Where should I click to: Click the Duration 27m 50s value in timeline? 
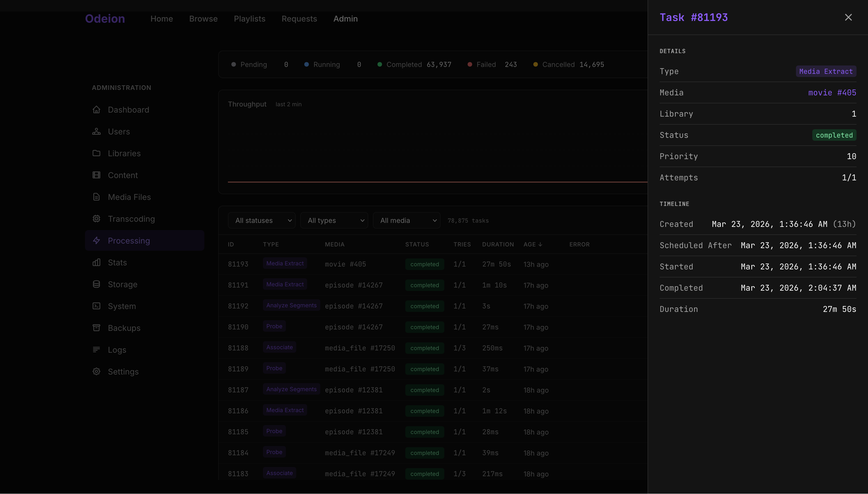tap(840, 309)
